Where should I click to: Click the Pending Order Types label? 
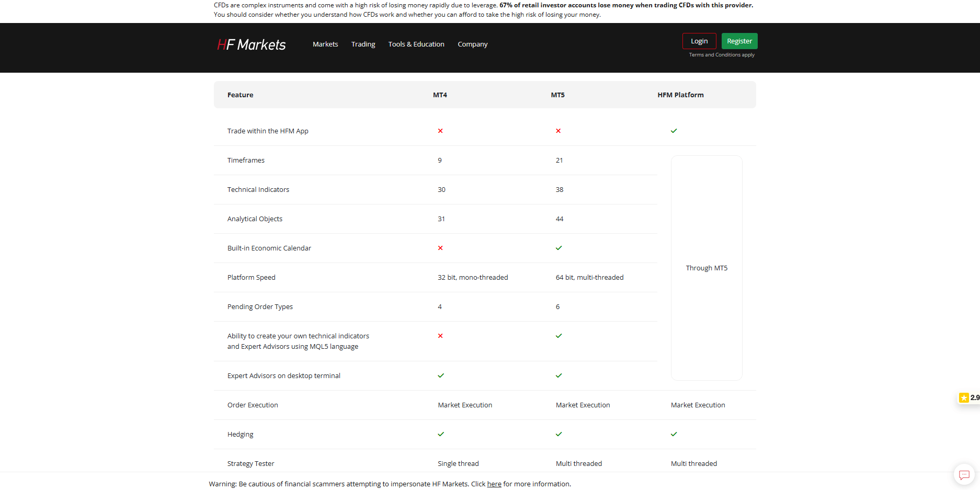pyautogui.click(x=260, y=306)
